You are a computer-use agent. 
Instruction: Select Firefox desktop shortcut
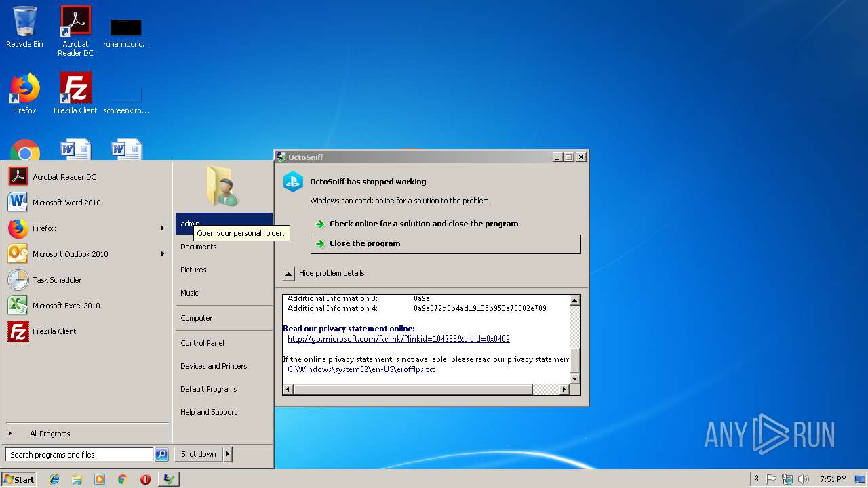[x=24, y=94]
